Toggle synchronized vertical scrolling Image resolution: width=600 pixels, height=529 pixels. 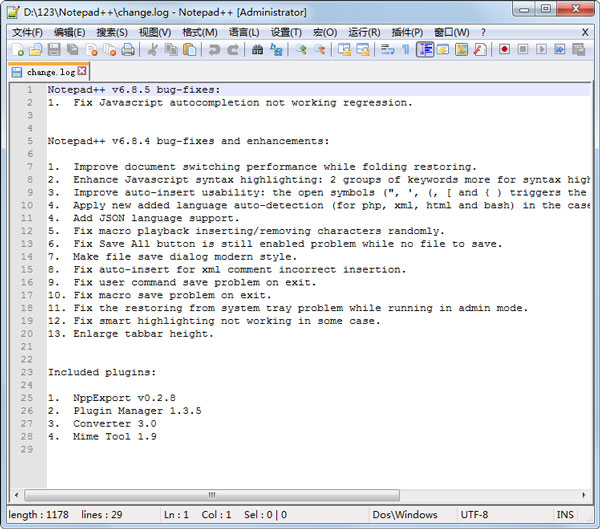pos(344,50)
